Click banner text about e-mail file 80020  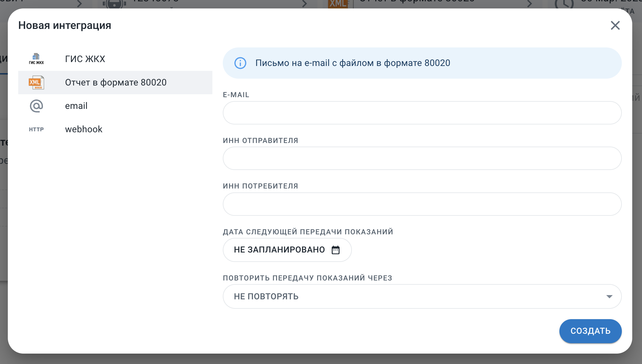coord(353,63)
